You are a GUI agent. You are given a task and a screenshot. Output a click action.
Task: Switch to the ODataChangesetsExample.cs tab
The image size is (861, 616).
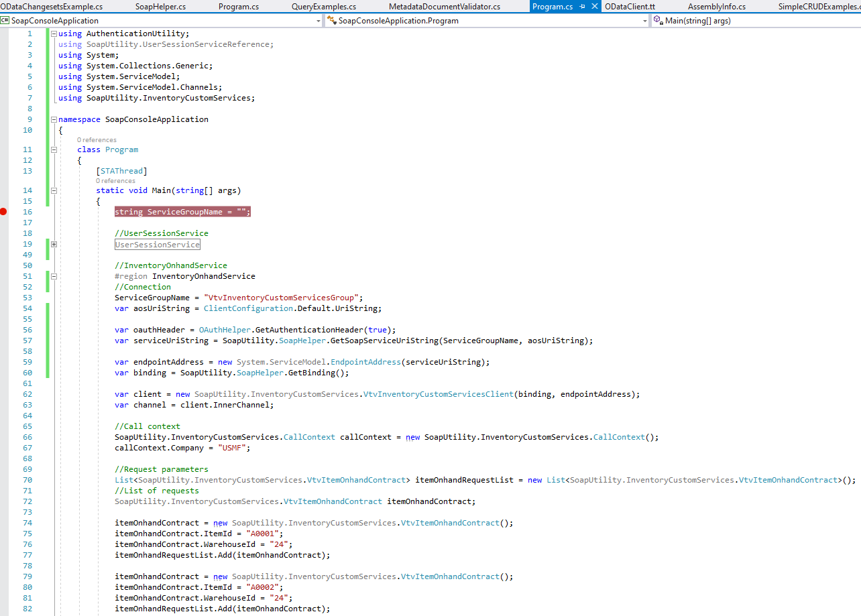click(x=52, y=6)
